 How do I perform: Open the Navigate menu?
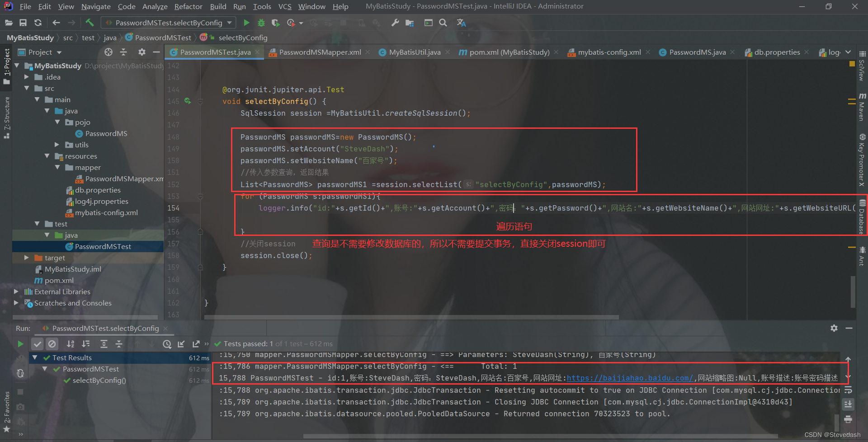click(x=96, y=6)
